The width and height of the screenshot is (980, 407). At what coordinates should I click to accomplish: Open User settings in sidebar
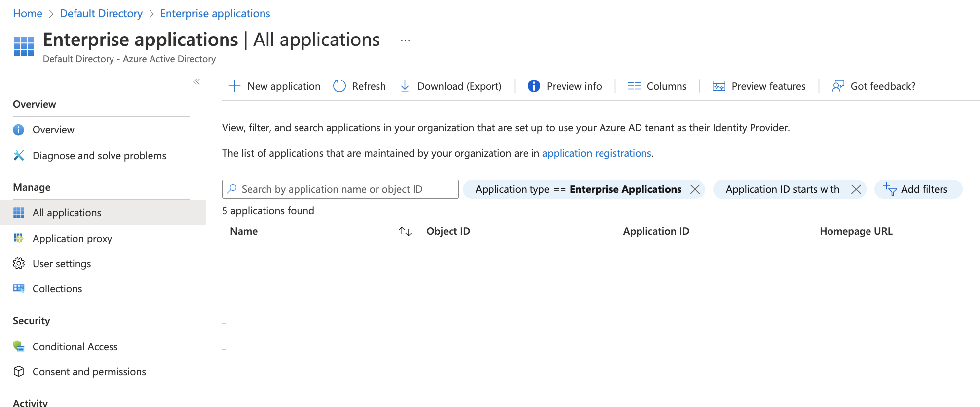62,264
